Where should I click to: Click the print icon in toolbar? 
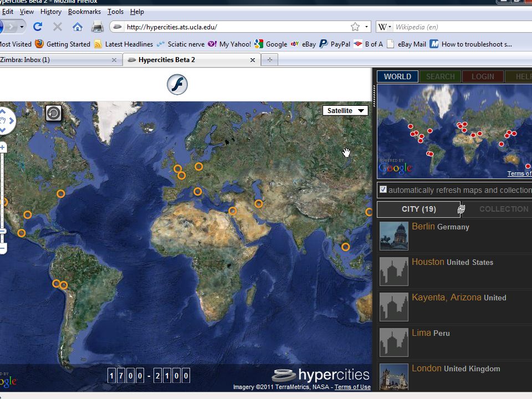pos(98,27)
